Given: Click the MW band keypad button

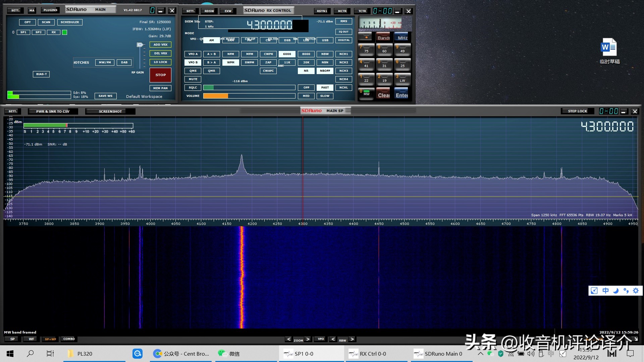Looking at the screenshot, I should (x=366, y=94).
